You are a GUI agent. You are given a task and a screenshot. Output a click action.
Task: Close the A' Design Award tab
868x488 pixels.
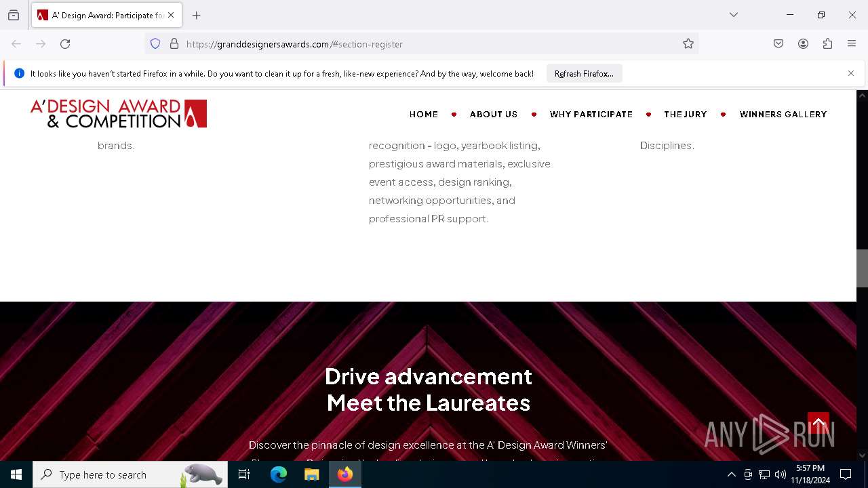pyautogui.click(x=171, y=15)
